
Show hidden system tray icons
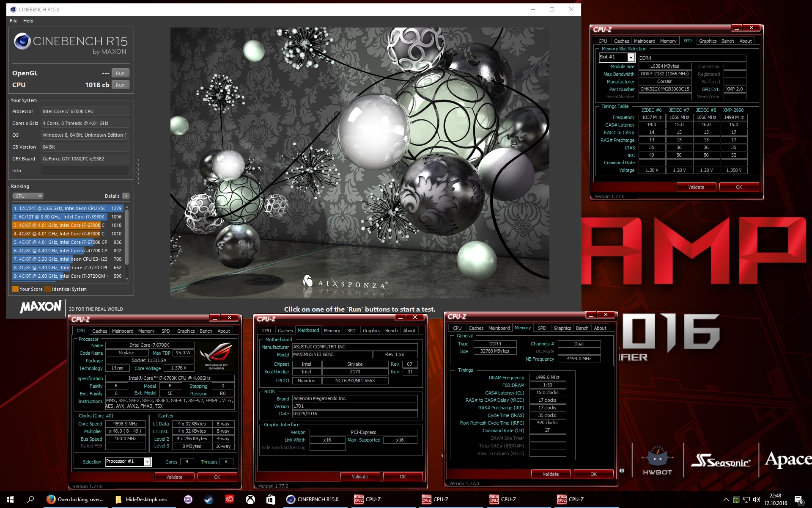coord(726,500)
